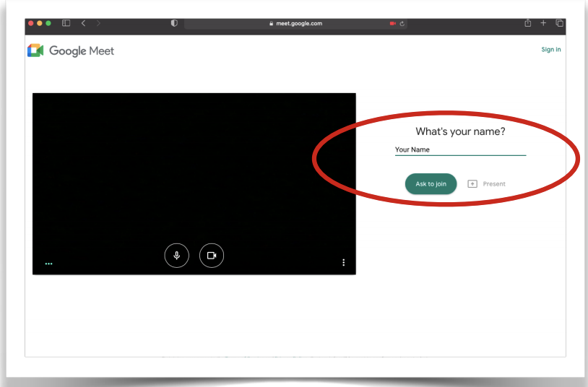The image size is (588, 387).
Task: Mute the microphone in the video preview
Action: coord(177,256)
